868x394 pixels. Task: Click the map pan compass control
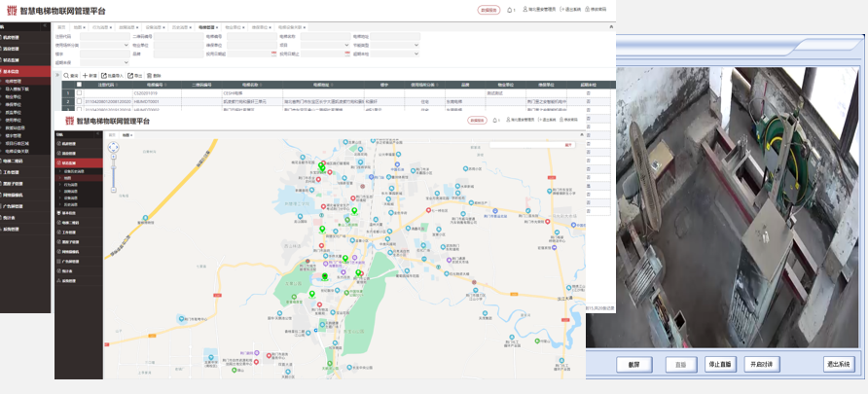pyautogui.click(x=114, y=148)
